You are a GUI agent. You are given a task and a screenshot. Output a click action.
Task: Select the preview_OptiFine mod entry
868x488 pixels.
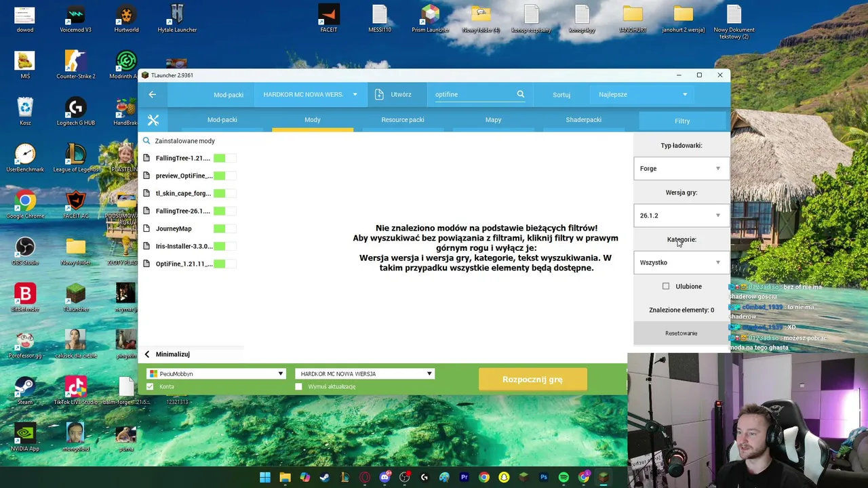(184, 176)
